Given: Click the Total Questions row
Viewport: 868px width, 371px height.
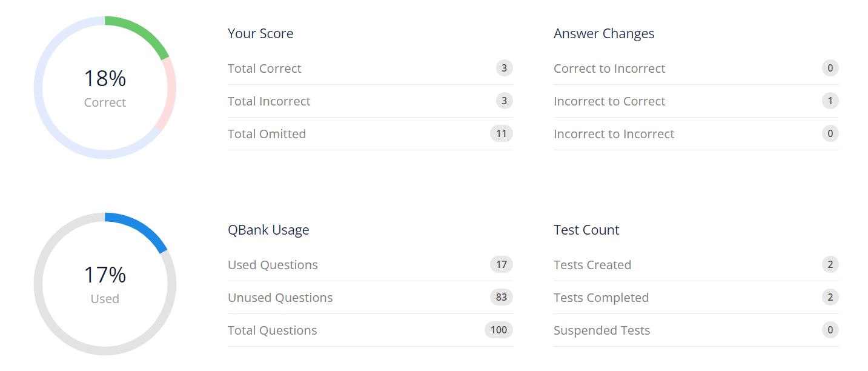Looking at the screenshot, I should tap(369, 330).
